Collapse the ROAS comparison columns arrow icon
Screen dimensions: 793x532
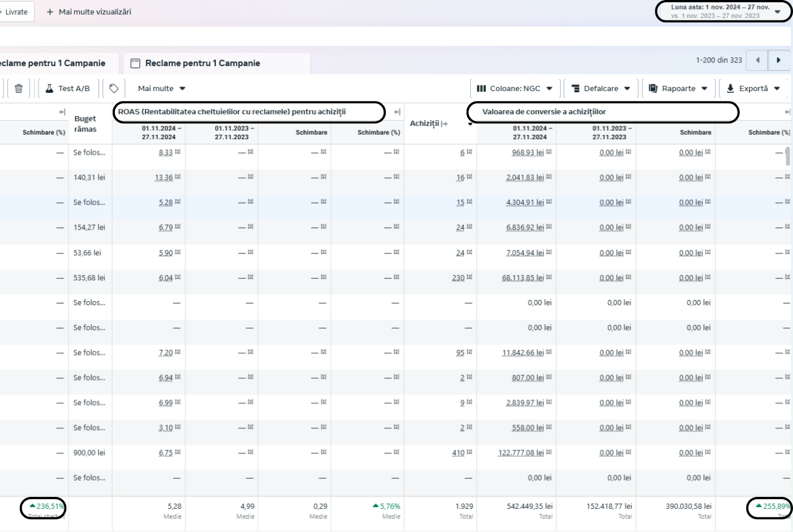tap(397, 112)
